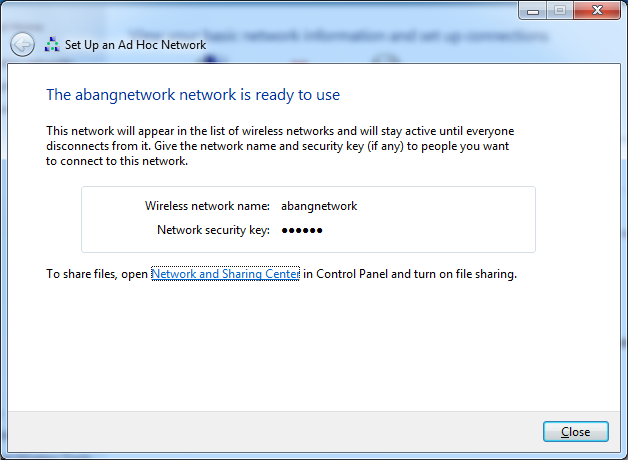
Task: Click the "Set Up an Ad Hoc Network" title text
Action: point(135,45)
